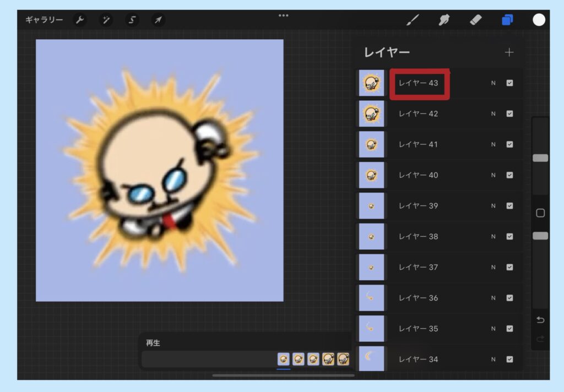The image size is (564, 392).
Task: Hide レイヤー 34 with its checkbox
Action: [x=509, y=360]
